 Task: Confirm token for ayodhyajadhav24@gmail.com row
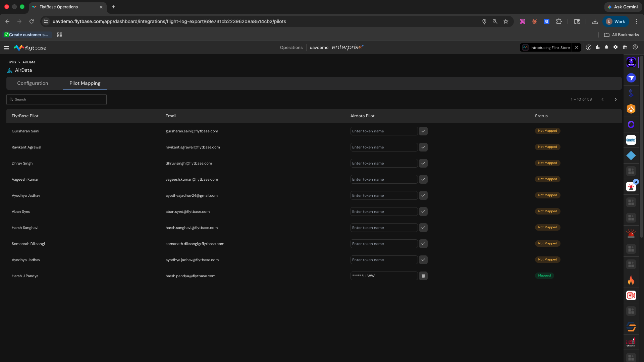(x=423, y=195)
